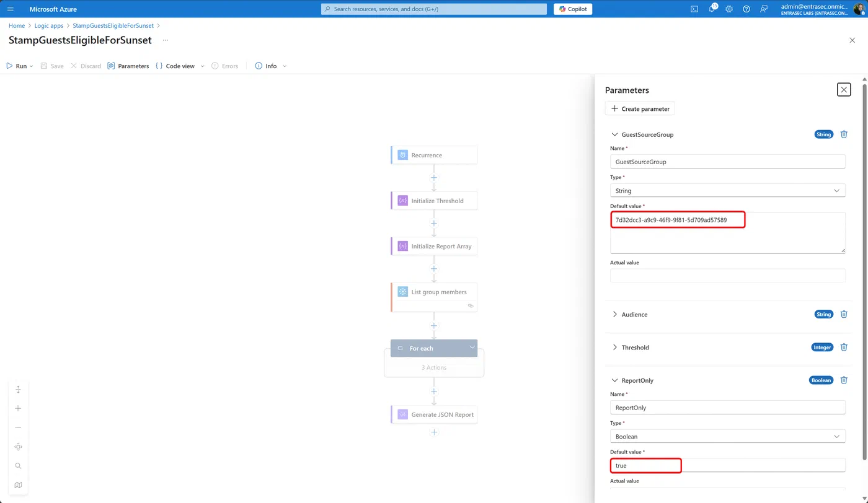Image resolution: width=868 pixels, height=503 pixels.
Task: Open StampGuestsEligibleForSunset breadcrumb link
Action: 113,26
